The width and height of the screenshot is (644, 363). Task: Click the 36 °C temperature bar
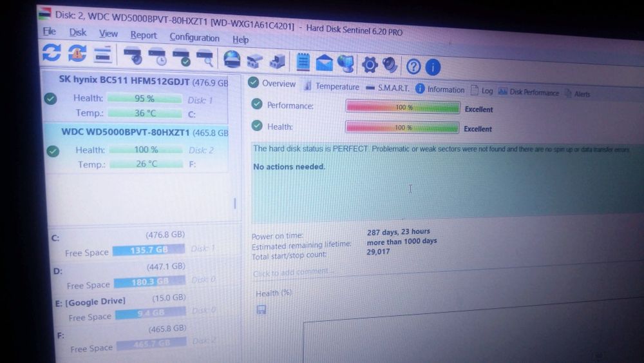coord(146,113)
